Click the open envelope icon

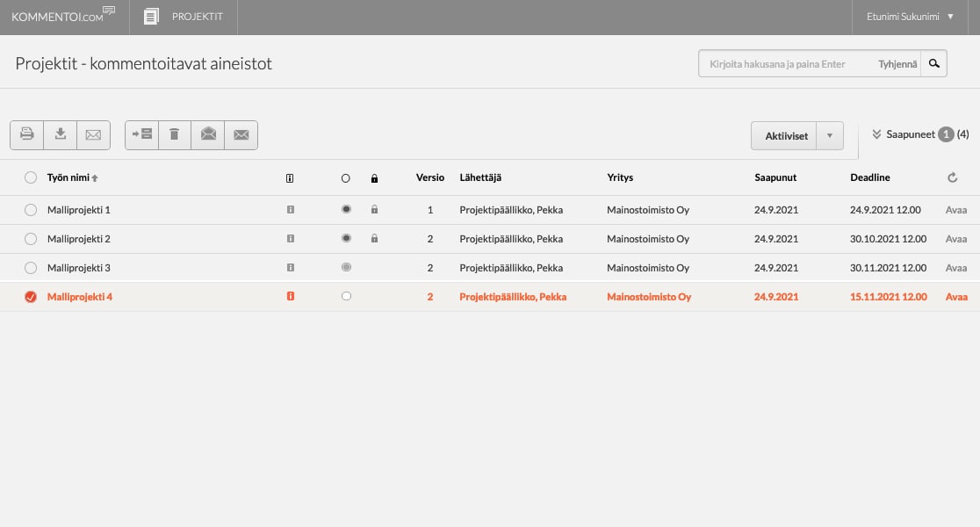point(208,134)
